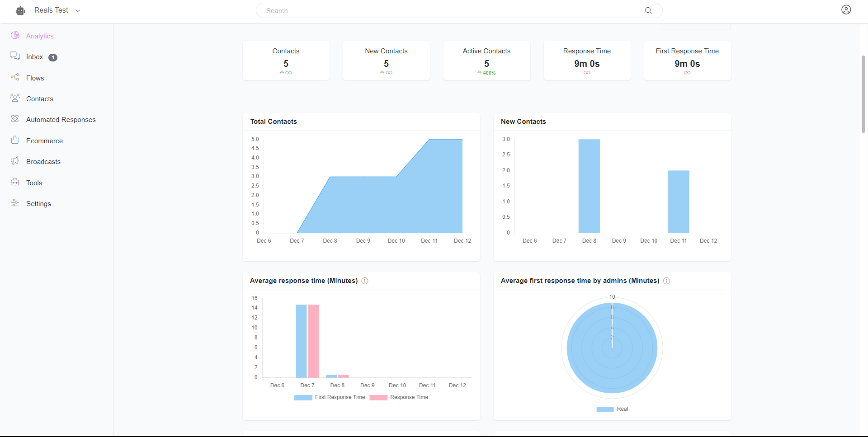This screenshot has width=868, height=437.
Task: Expand the Reals Test workspace dropdown
Action: point(78,10)
